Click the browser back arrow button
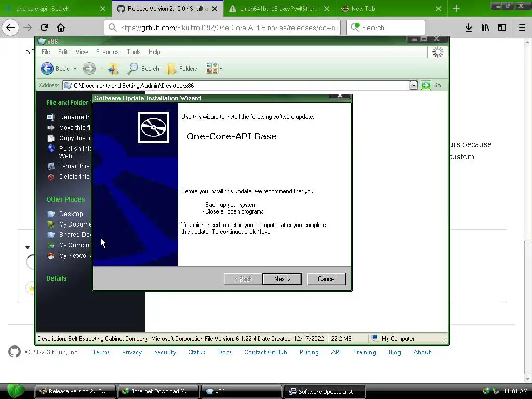Viewport: 532px width, 399px height. [10, 28]
